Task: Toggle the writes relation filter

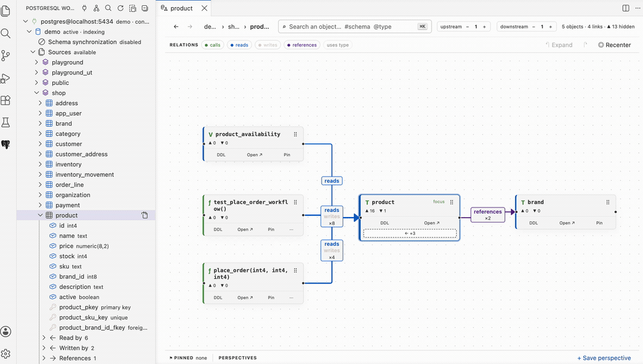Action: click(268, 45)
